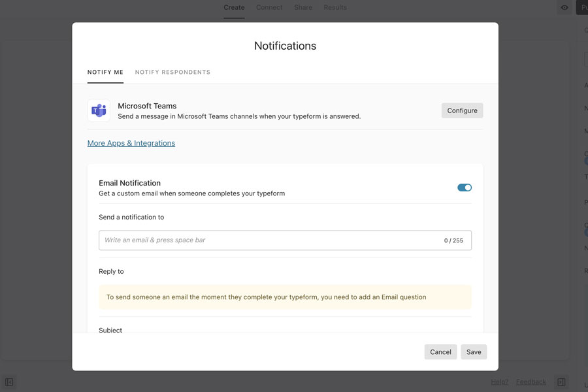This screenshot has height=392, width=588.
Task: Cancel the Notifications dialog
Action: (440, 352)
